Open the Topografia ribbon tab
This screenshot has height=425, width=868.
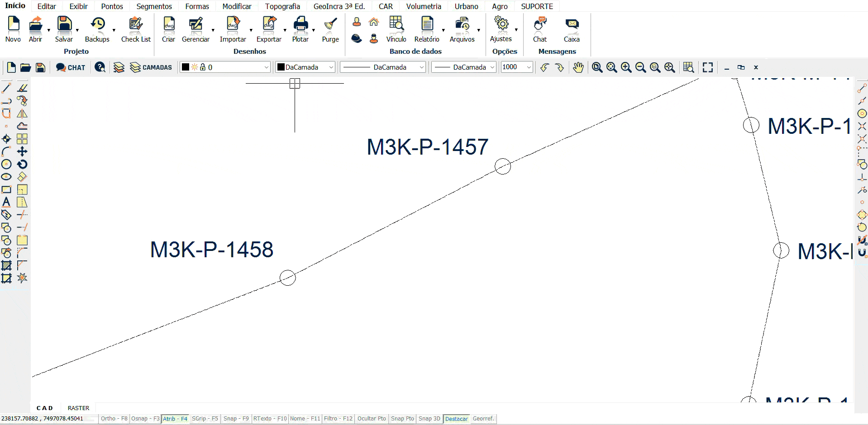tap(282, 6)
